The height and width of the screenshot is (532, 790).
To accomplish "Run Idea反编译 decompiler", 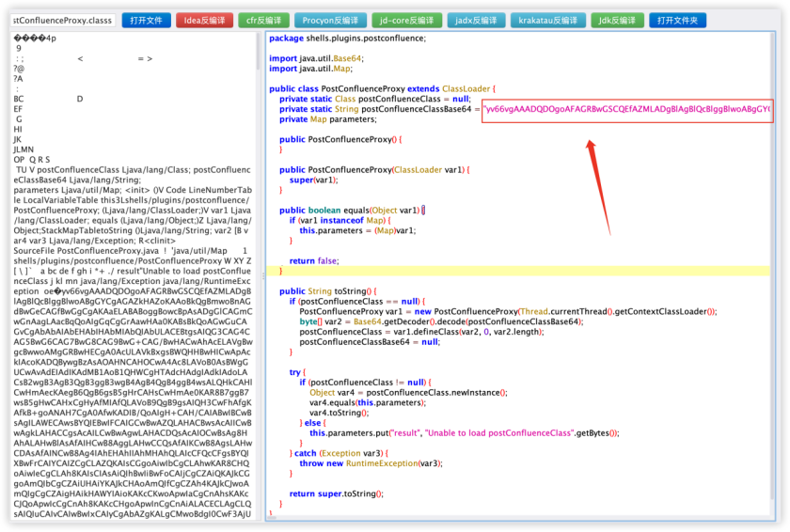I will click(204, 20).
